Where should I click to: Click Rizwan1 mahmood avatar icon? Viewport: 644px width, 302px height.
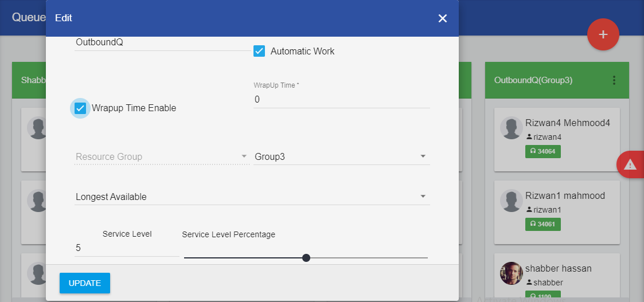(x=511, y=201)
